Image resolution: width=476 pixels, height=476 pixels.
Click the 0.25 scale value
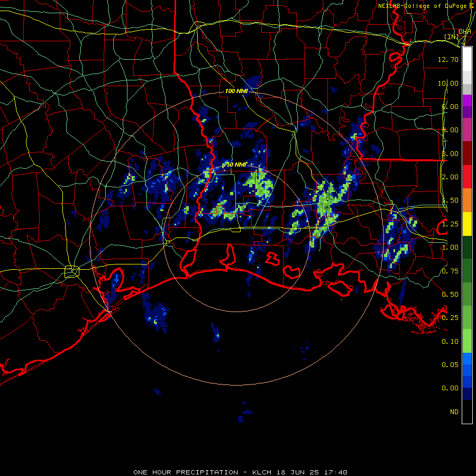coord(450,318)
